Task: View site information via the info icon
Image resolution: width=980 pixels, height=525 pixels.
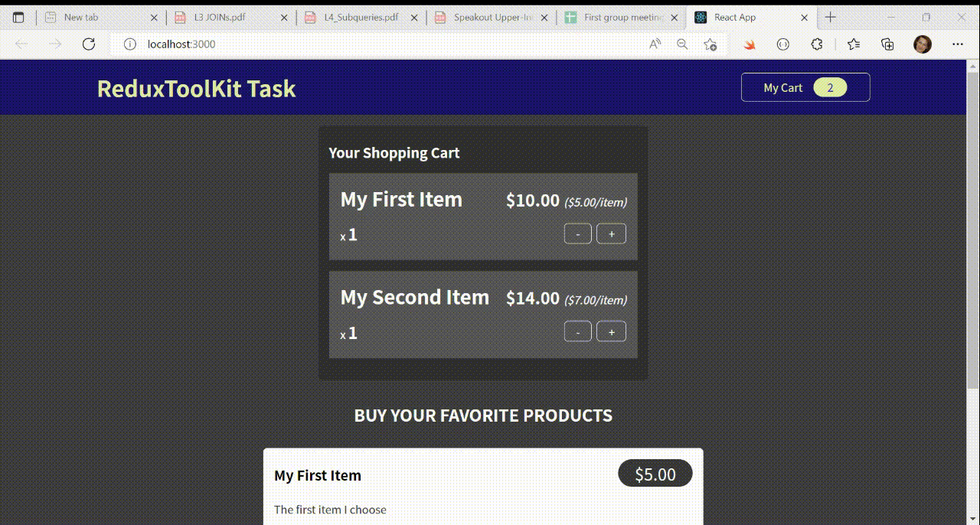Action: [129, 44]
